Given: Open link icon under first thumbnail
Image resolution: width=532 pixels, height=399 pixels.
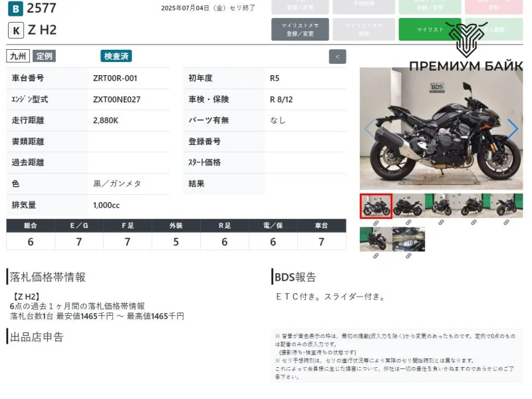Looking at the screenshot, I should tap(376, 222).
